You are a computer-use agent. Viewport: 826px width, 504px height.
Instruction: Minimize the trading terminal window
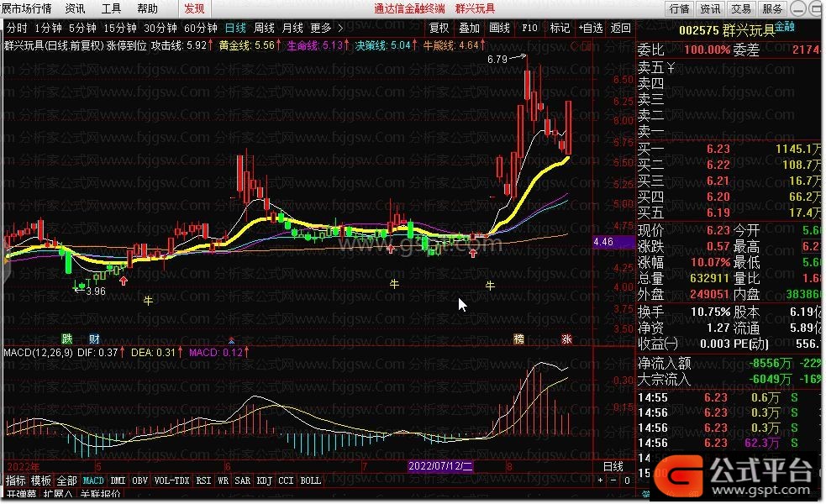coord(798,9)
